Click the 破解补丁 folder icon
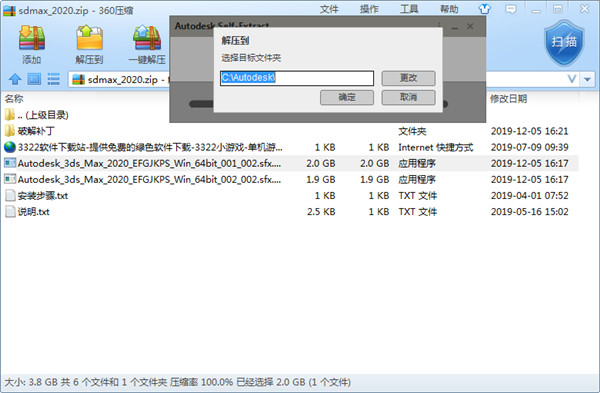Image resolution: width=600 pixels, height=393 pixels. (x=10, y=131)
